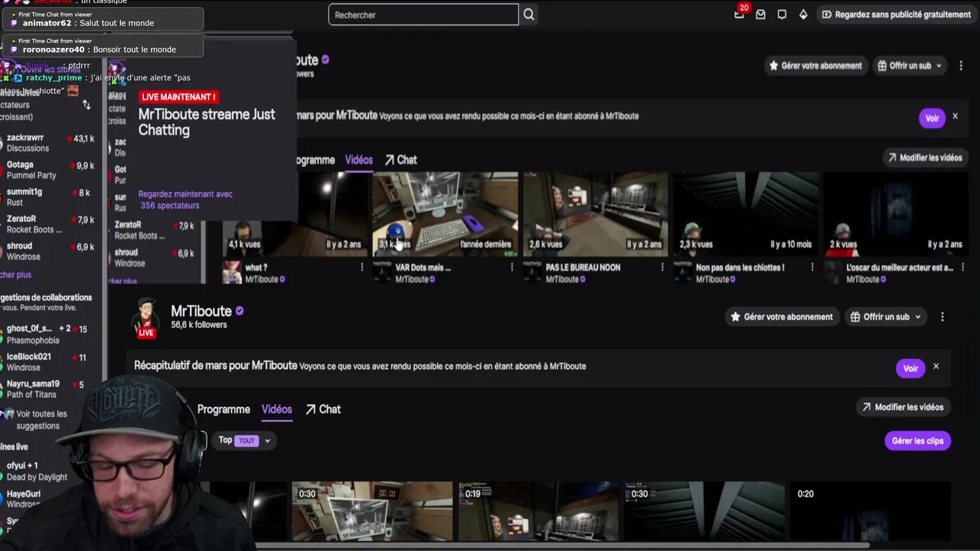The height and width of the screenshot is (551, 980).
Task: Click animator62 chat message overlay
Action: (103, 18)
